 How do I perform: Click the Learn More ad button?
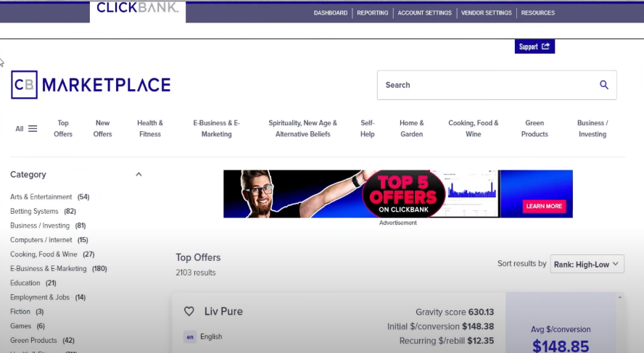coord(544,206)
